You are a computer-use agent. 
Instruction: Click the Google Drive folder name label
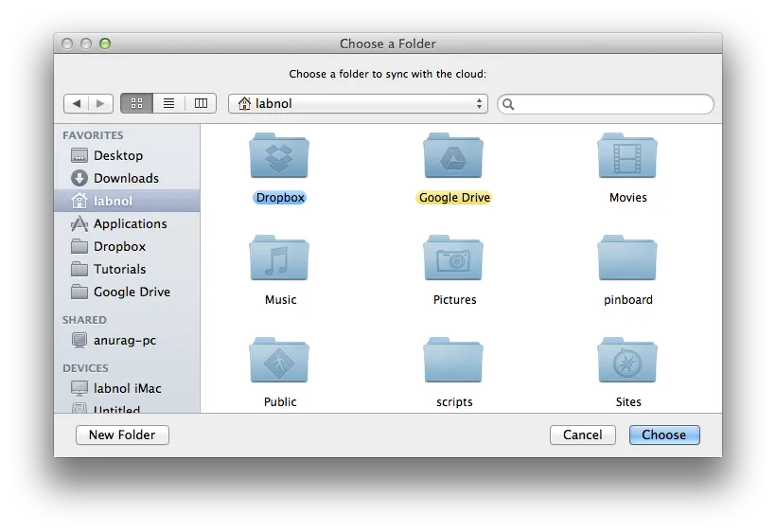pyautogui.click(x=454, y=198)
